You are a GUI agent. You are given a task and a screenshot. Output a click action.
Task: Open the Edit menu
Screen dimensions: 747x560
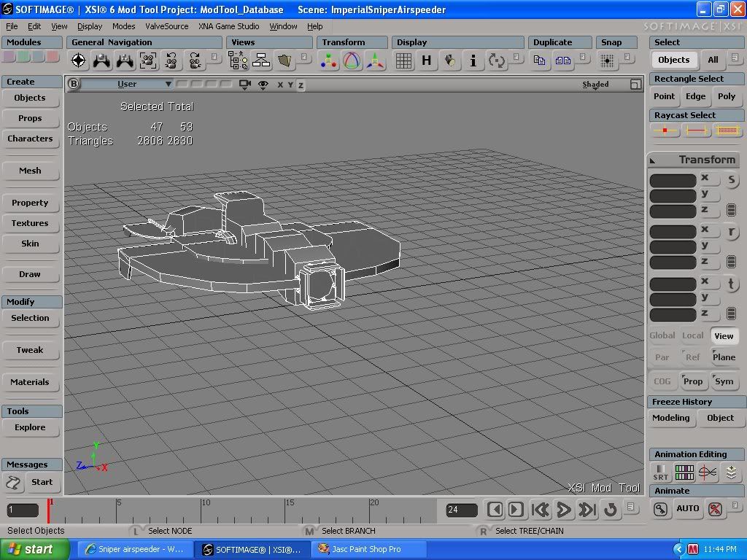34,26
